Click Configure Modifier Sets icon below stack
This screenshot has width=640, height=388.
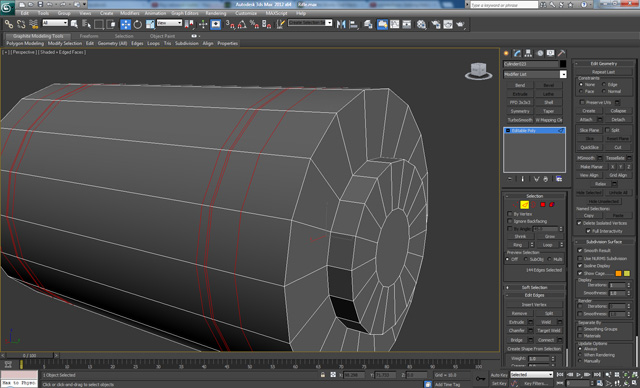[x=559, y=179]
